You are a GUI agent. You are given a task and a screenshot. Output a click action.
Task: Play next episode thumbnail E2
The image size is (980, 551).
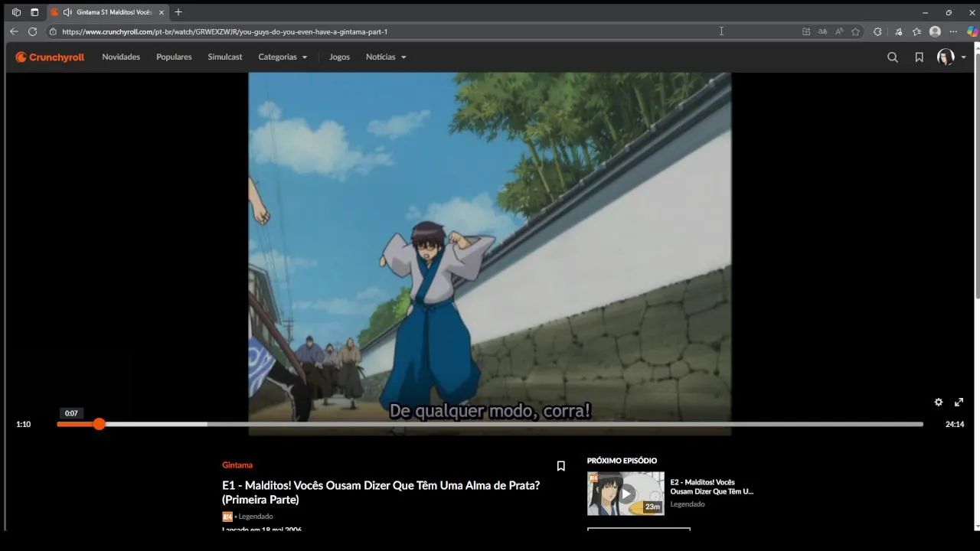[x=626, y=494]
